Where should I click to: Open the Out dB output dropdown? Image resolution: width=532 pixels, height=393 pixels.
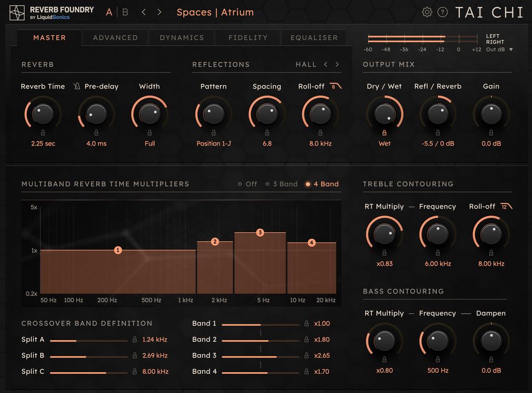[x=499, y=49]
